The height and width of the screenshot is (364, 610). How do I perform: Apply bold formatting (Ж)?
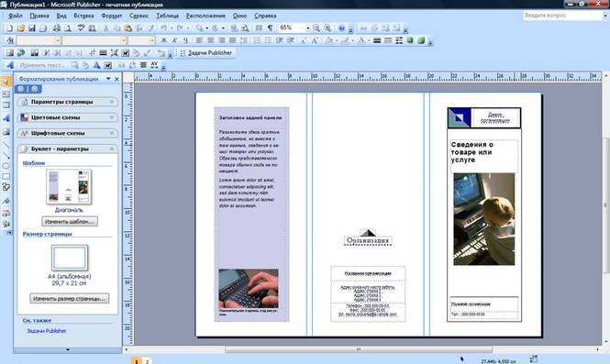coord(164,40)
